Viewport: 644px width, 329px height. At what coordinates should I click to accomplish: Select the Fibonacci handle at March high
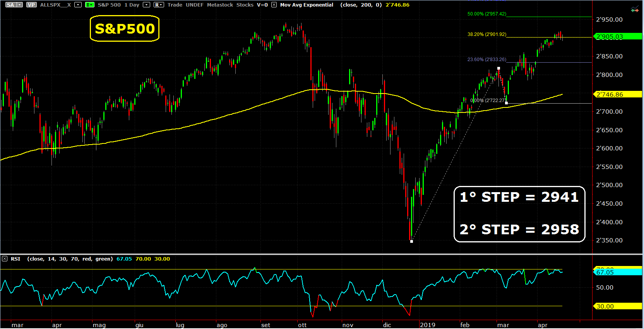click(498, 68)
